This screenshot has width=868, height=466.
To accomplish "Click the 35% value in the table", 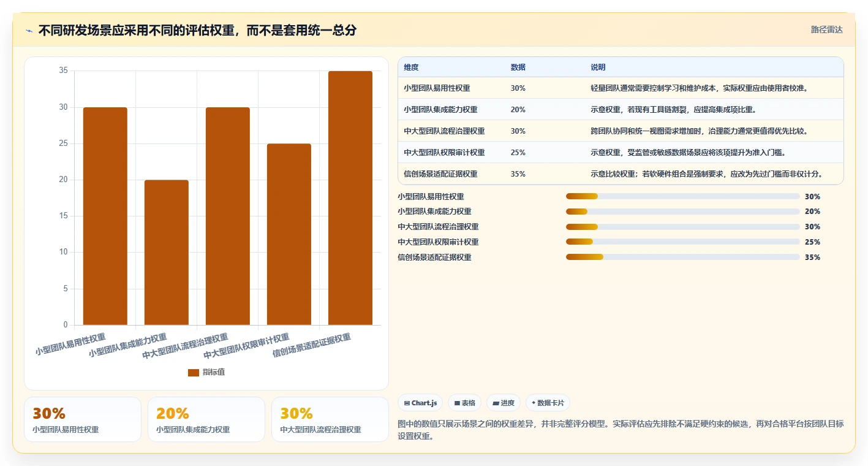I will (x=518, y=174).
